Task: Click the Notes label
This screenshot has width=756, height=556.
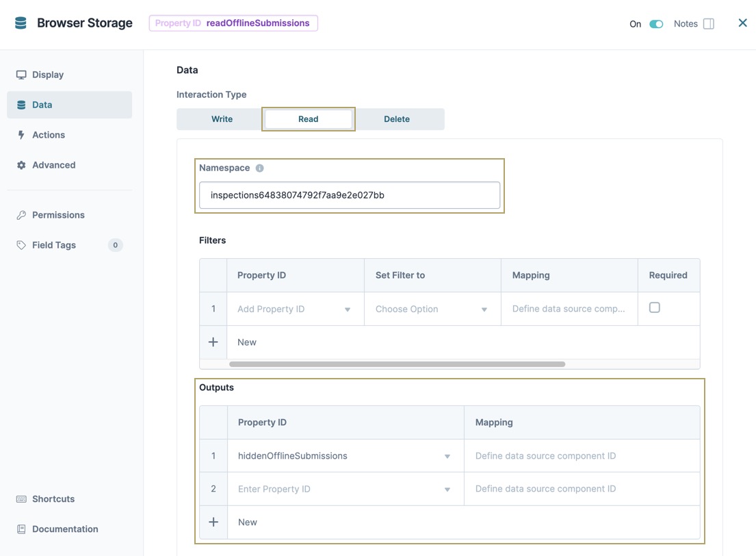Action: (x=686, y=24)
